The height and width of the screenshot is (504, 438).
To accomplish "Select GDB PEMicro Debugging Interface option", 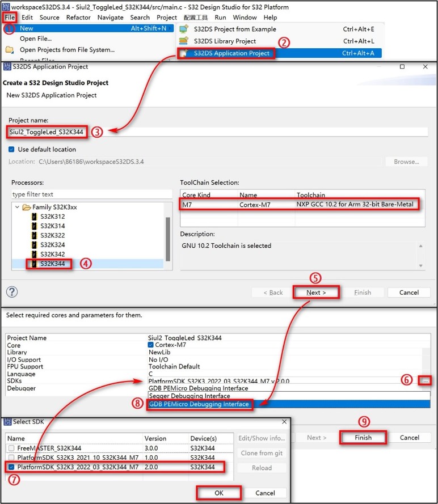I will (289, 404).
